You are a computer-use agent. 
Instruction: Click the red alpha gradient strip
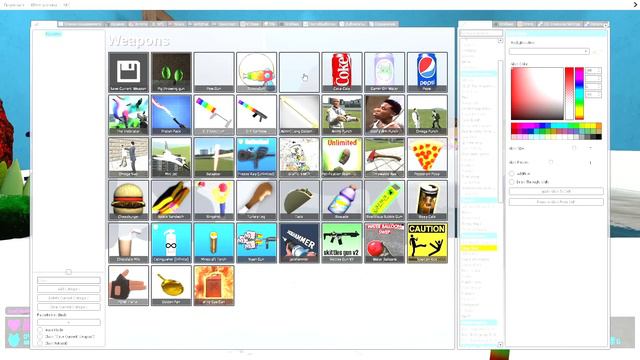(x=569, y=93)
